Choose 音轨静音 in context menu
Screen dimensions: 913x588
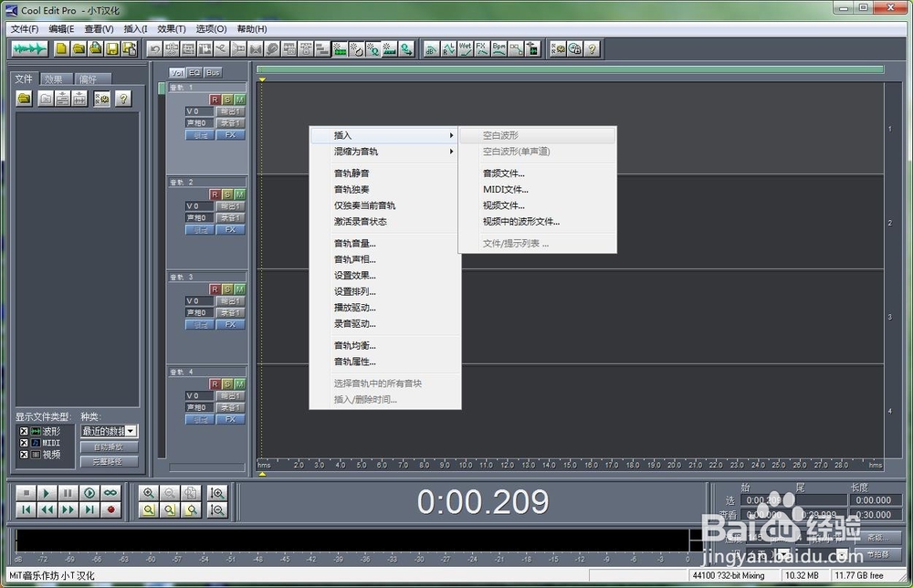385,173
